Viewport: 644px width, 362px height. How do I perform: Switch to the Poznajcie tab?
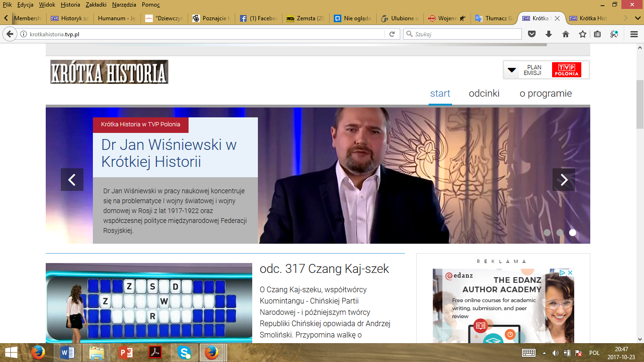(x=211, y=19)
